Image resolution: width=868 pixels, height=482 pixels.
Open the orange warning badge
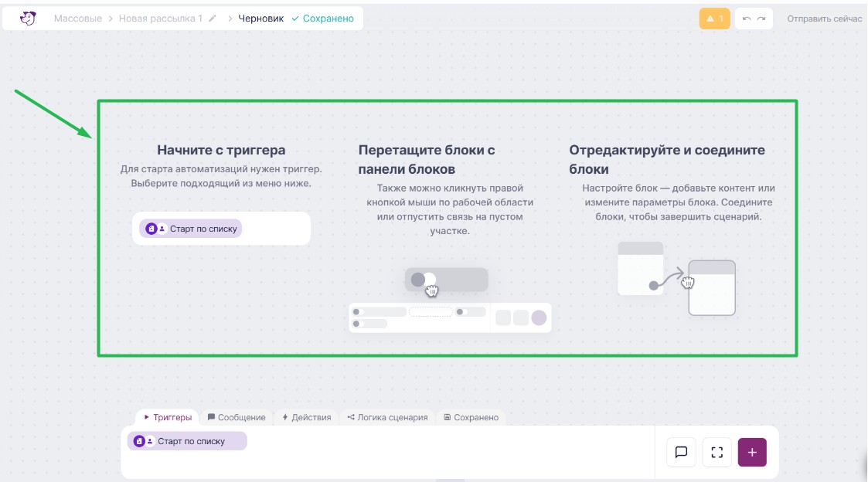click(715, 19)
